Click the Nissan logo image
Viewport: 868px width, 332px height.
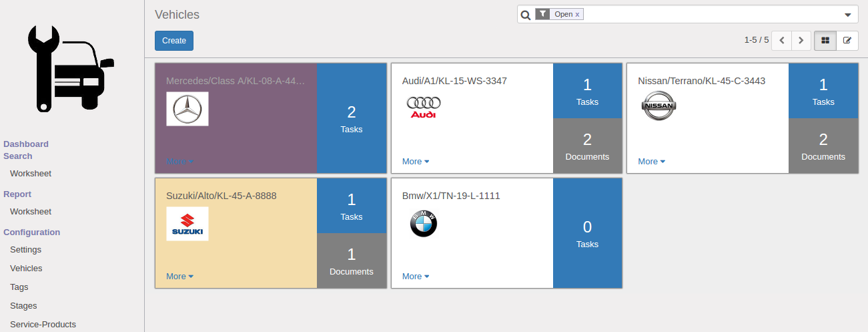click(x=659, y=106)
